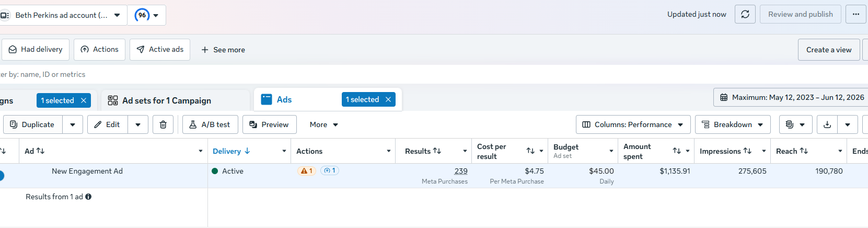Click the export download icon
This screenshot has width=868, height=228.
click(827, 124)
